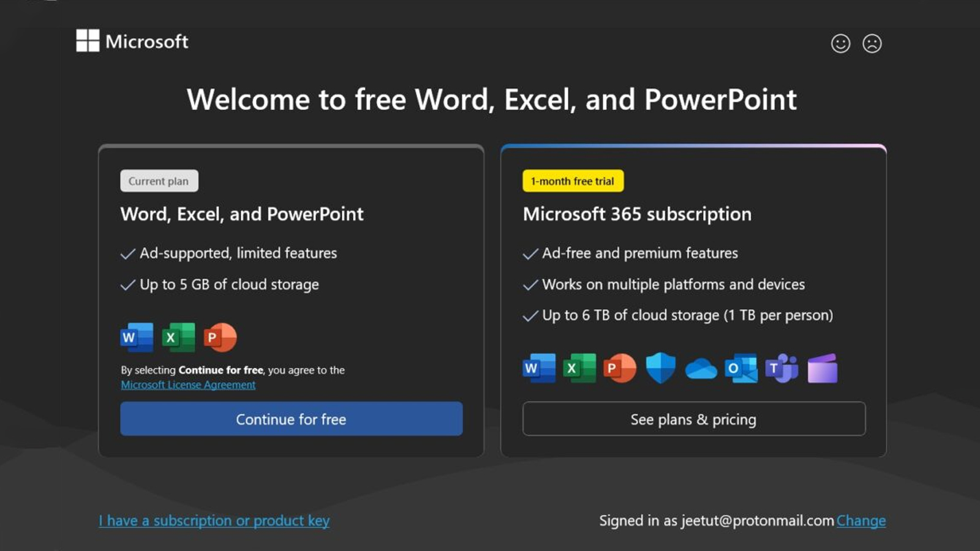Screen dimensions: 980x551
Task: Click 'I have a subscription or product key'
Action: click(214, 520)
